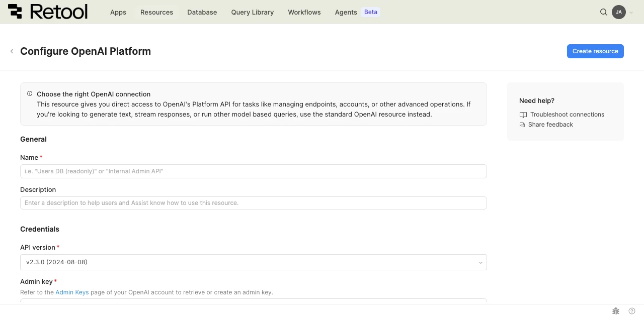
Task: Click the Admin key label
Action: coord(36,281)
